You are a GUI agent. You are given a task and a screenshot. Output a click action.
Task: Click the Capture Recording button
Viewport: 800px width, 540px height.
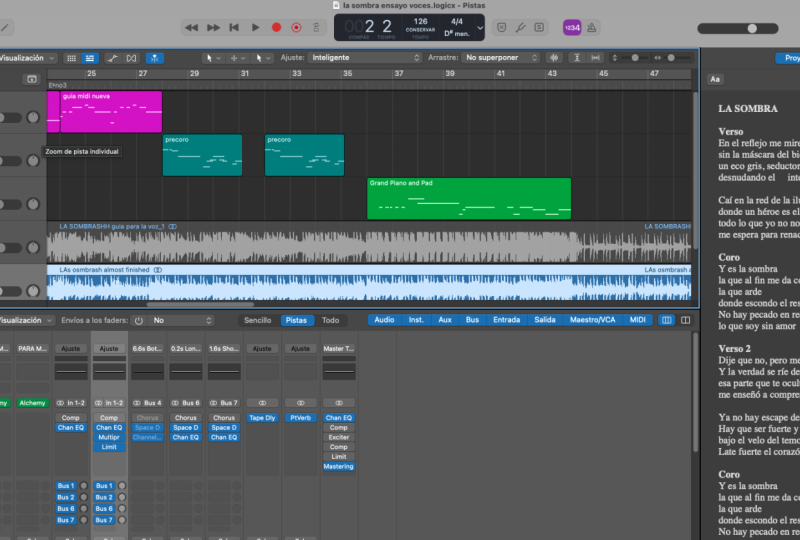[x=296, y=28]
